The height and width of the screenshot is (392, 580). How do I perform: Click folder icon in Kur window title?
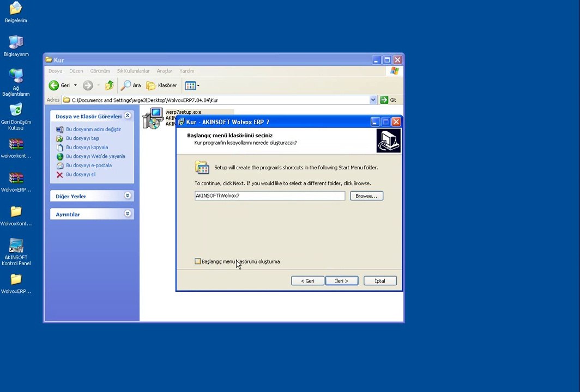[x=49, y=59]
